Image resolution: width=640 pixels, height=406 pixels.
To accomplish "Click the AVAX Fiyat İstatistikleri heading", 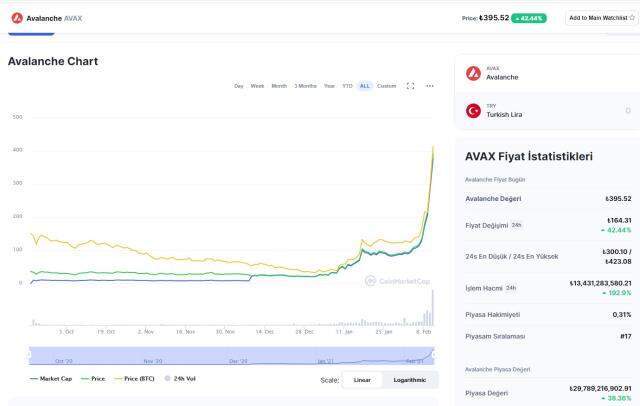I will (x=529, y=156).
